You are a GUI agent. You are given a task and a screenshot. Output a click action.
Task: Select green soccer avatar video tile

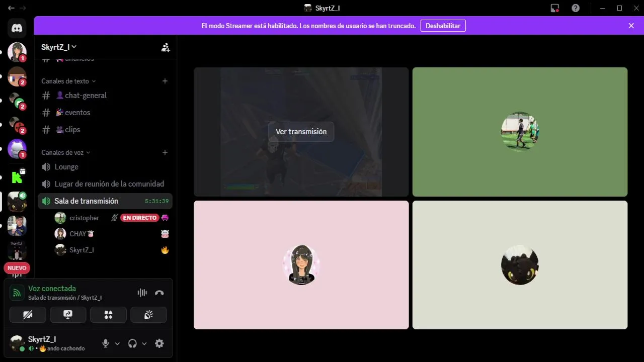click(520, 132)
